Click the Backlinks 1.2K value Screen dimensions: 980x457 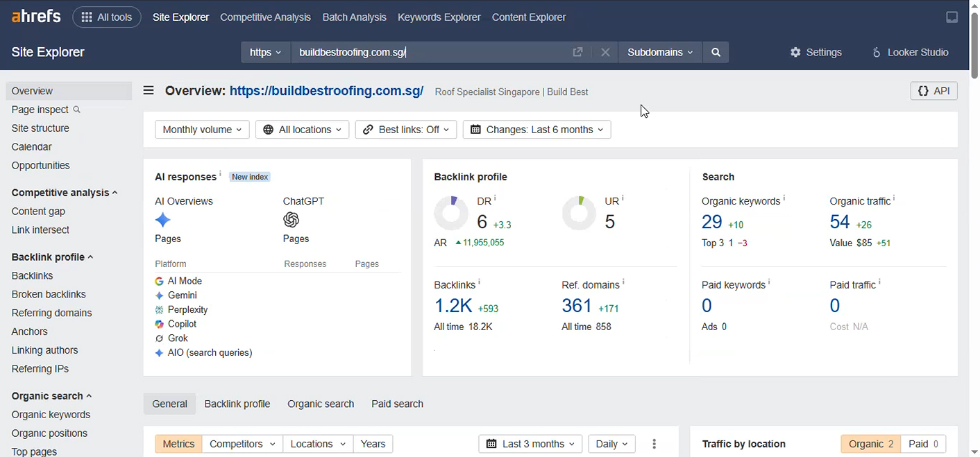pos(453,306)
